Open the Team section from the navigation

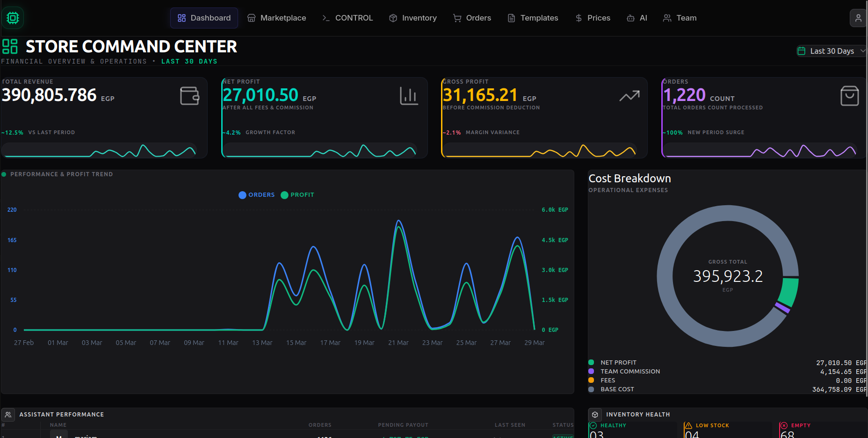tap(680, 18)
